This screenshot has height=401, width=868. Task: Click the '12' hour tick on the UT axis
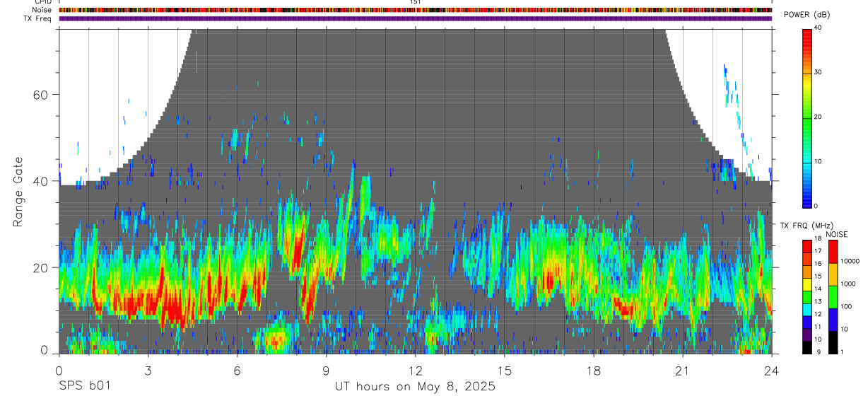click(416, 370)
